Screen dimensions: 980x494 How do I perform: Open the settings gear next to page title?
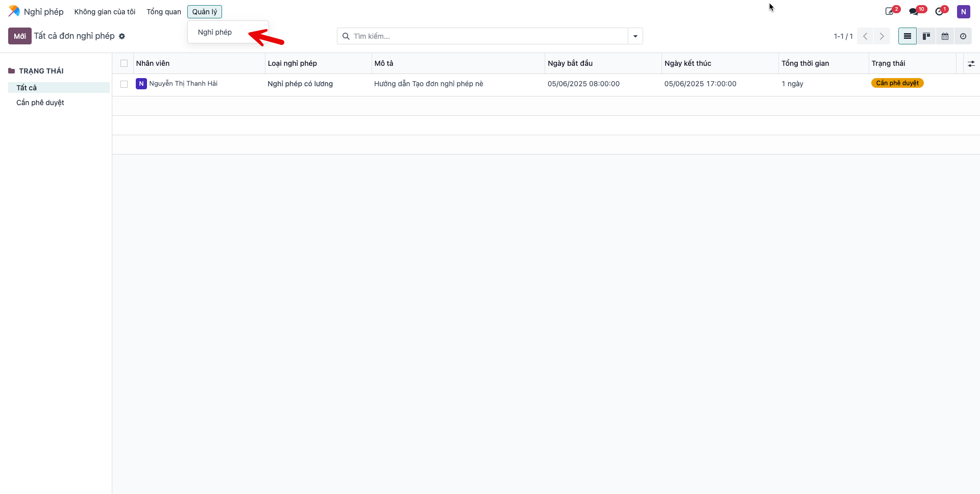tap(122, 36)
